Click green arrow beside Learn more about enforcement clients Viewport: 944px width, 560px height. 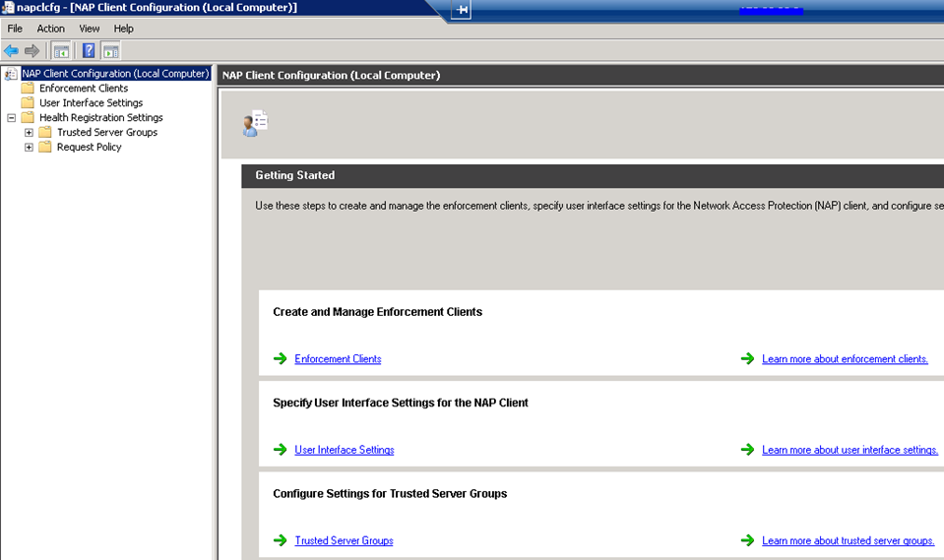click(x=748, y=359)
